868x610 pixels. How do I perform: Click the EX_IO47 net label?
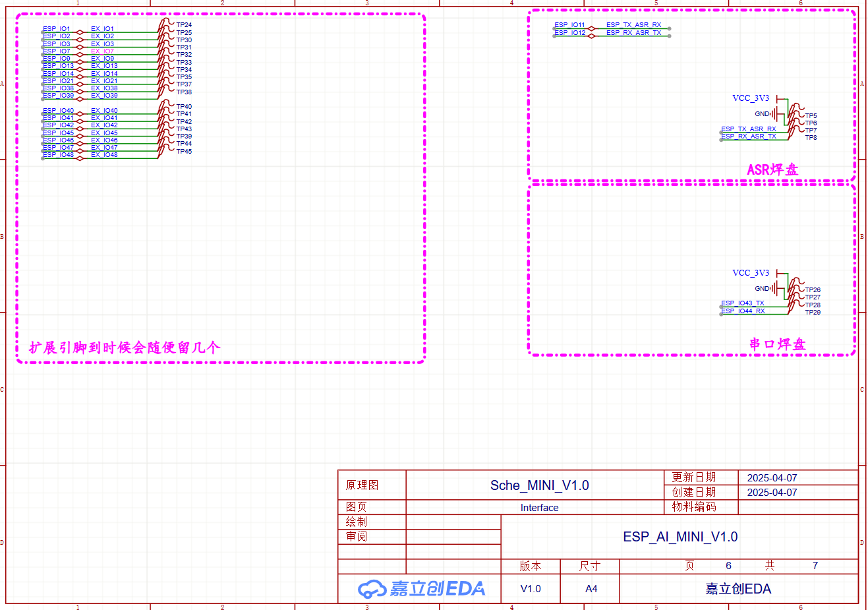[104, 148]
